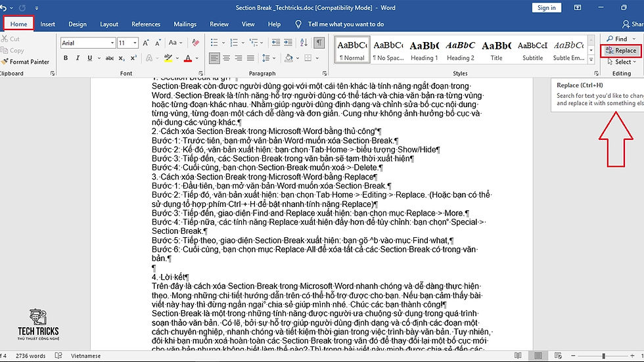Open the Insert ribbon tab
644x362 pixels.
[47, 24]
